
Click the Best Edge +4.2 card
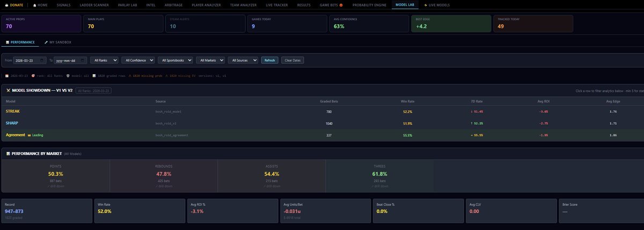point(451,23)
